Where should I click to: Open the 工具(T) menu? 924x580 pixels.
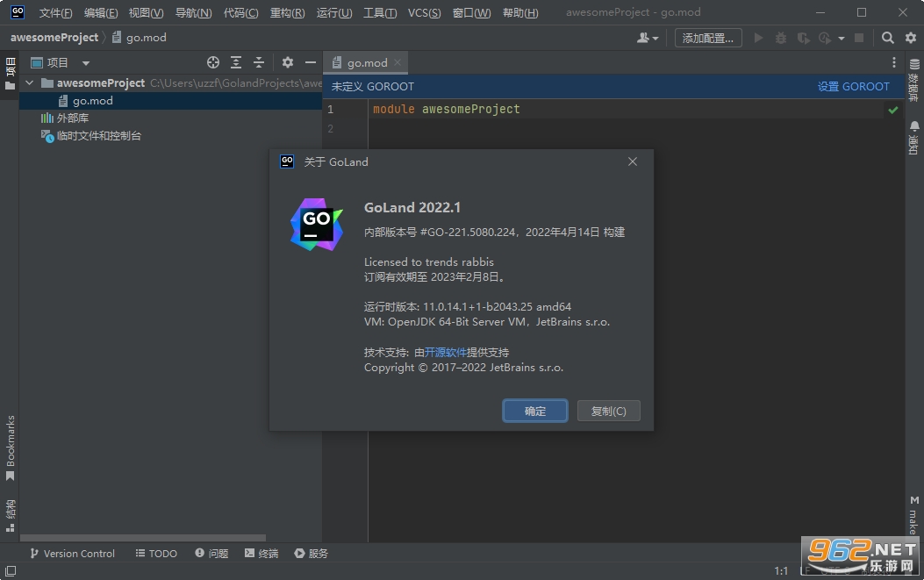[x=380, y=12]
